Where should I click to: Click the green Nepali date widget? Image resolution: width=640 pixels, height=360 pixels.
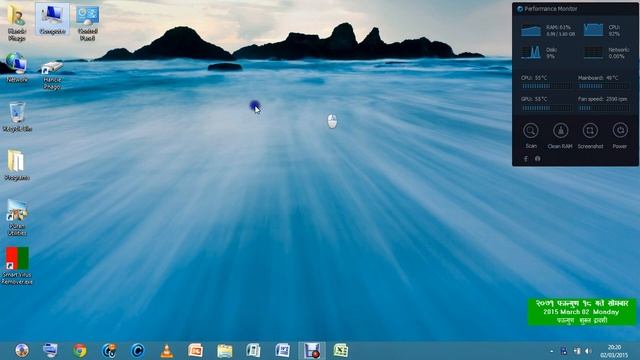582,312
